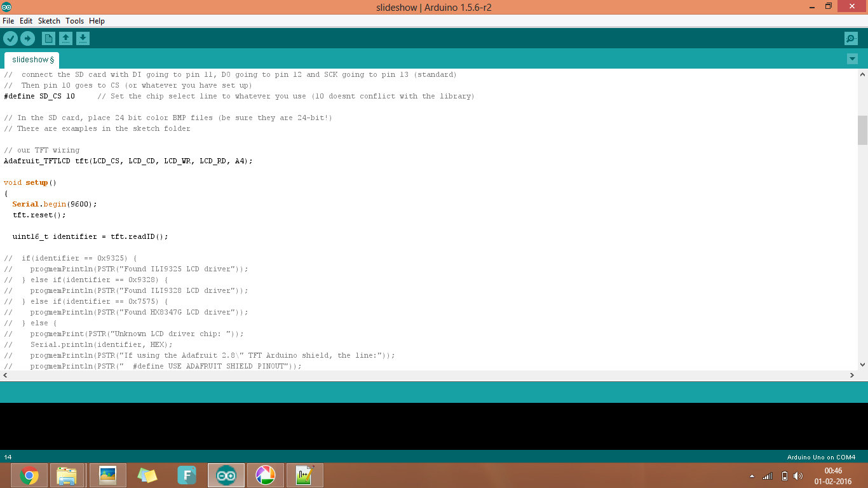The width and height of the screenshot is (868, 488).
Task: Click the clock showing 00:46
Action: (x=833, y=471)
